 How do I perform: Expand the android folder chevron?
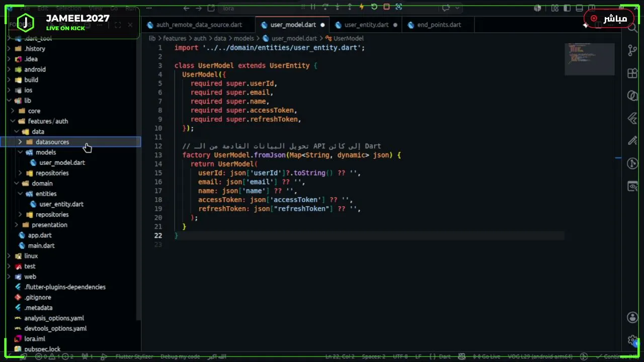(x=9, y=69)
